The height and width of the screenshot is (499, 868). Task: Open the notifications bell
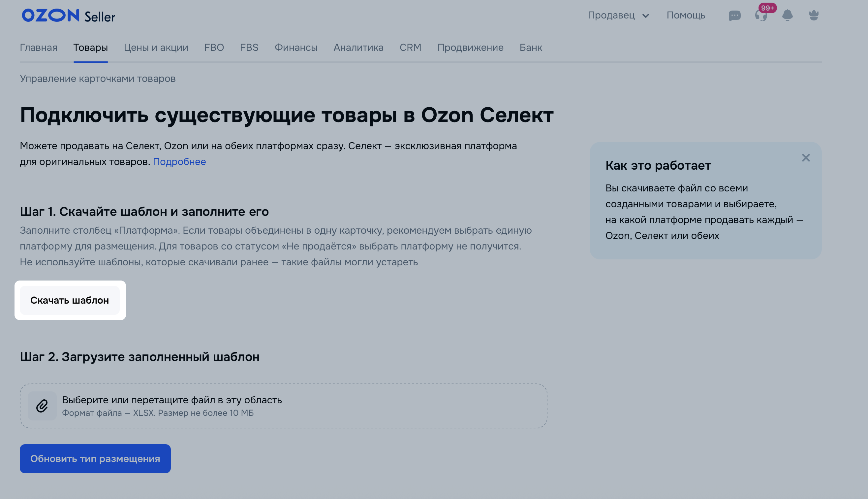(x=787, y=16)
